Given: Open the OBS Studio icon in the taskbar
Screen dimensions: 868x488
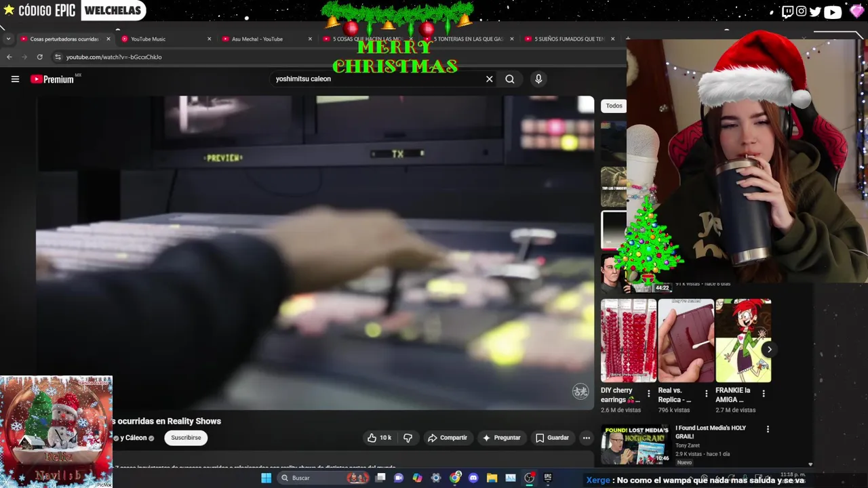Looking at the screenshot, I should 530,478.
